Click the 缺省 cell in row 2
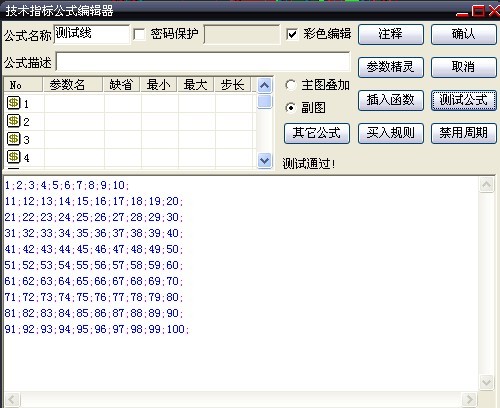The image size is (500, 408). point(123,121)
